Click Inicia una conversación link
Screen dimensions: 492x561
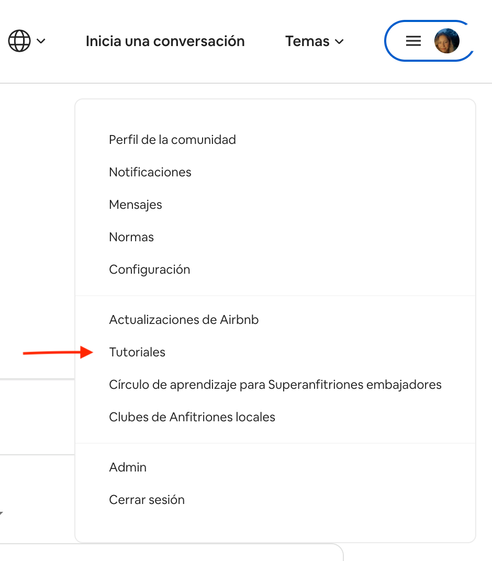[165, 41]
